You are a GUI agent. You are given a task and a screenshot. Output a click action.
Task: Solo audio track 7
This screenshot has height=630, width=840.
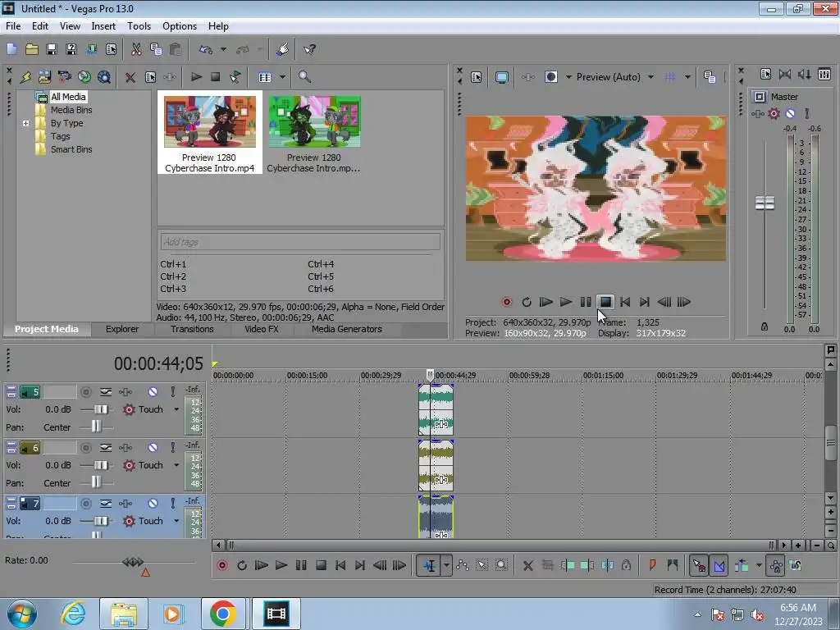tap(172, 504)
